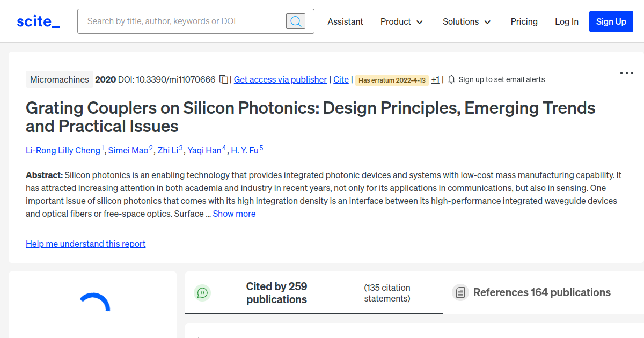
Task: Open Get access via publisher link
Action: pyautogui.click(x=280, y=79)
